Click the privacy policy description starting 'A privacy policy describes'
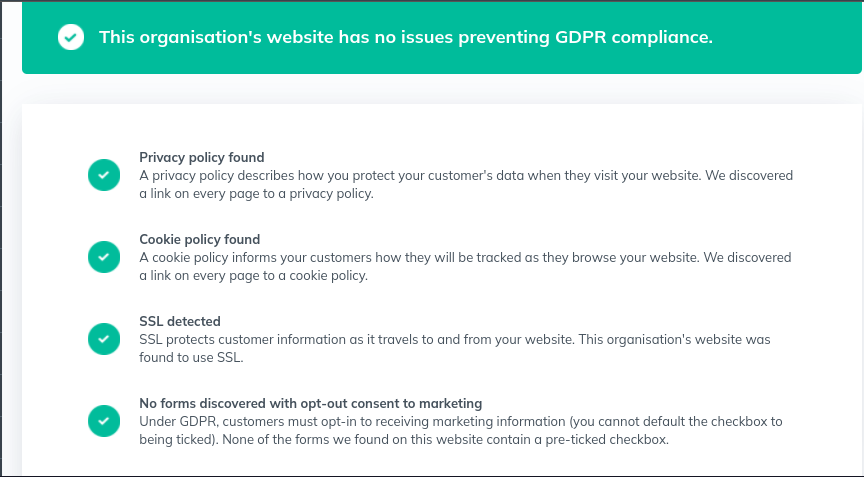 tap(465, 175)
